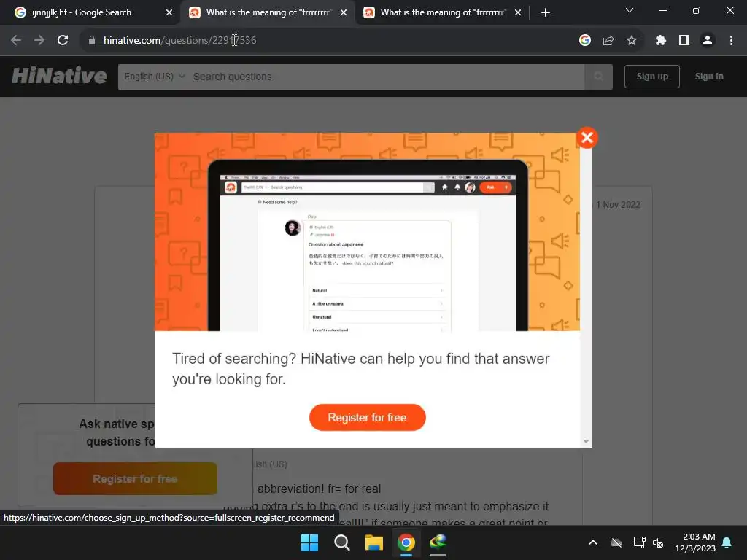The width and height of the screenshot is (747, 560).
Task: Click the Chrome taskbar icon
Action: pos(406,542)
